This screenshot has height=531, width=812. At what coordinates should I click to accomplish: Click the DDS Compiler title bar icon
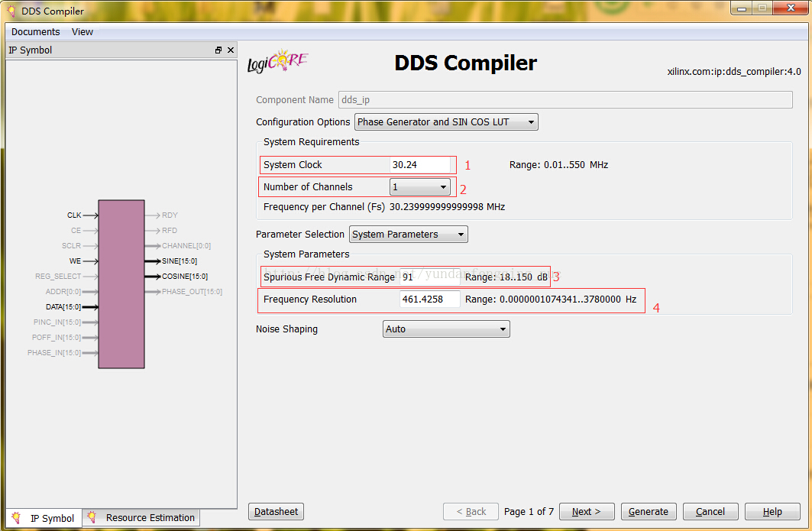11,11
